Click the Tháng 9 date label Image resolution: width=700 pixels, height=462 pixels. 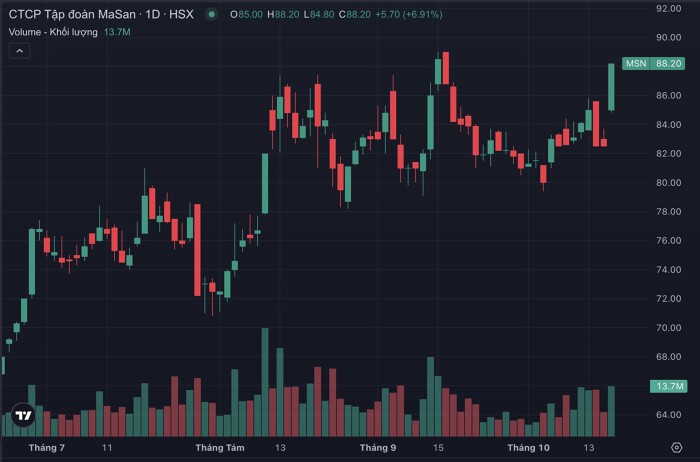click(378, 447)
